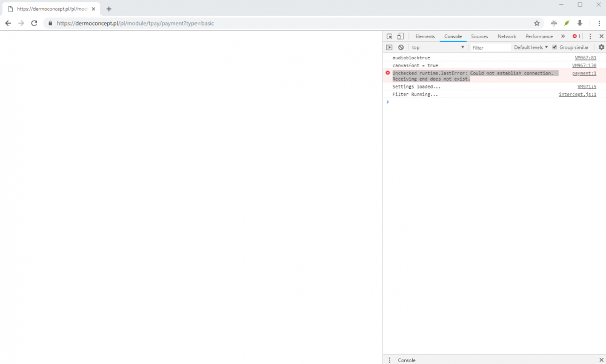Switch to the Network tab
The image size is (606, 364).
[507, 36]
